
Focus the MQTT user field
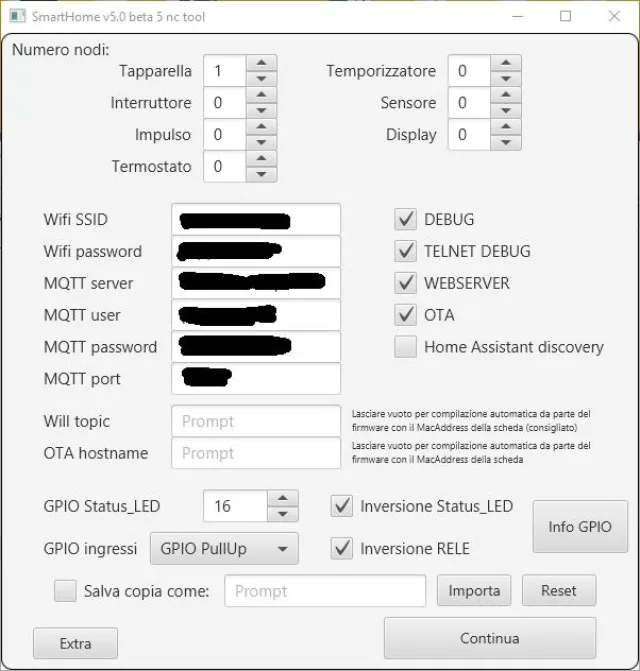click(256, 315)
